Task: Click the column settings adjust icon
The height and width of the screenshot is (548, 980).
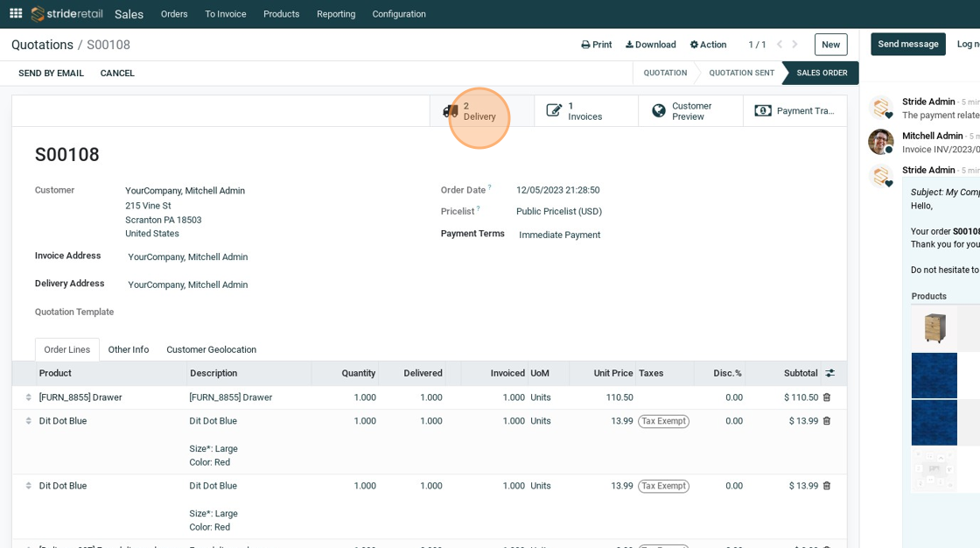Action: [829, 373]
